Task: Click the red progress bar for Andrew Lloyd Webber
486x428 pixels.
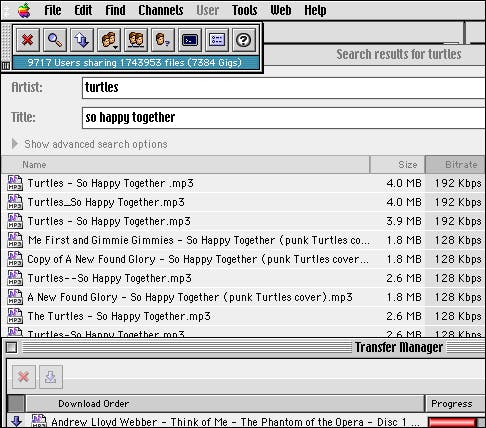Action: (x=452, y=422)
